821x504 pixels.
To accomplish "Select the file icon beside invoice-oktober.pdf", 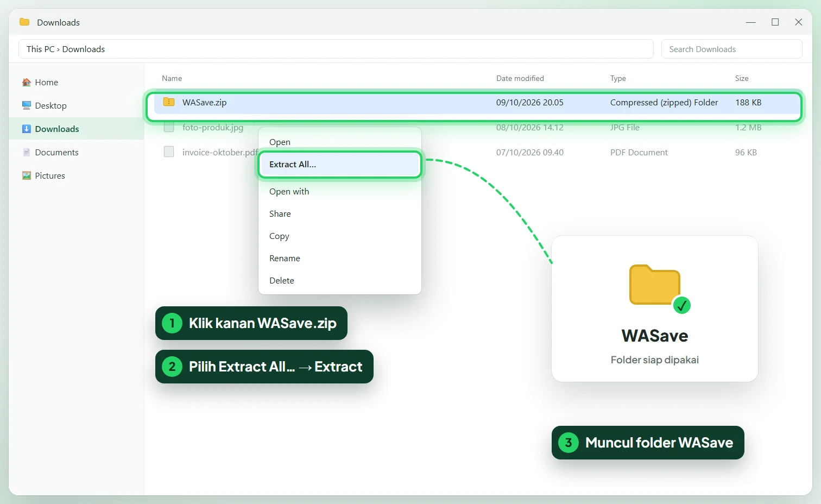I will 169,152.
